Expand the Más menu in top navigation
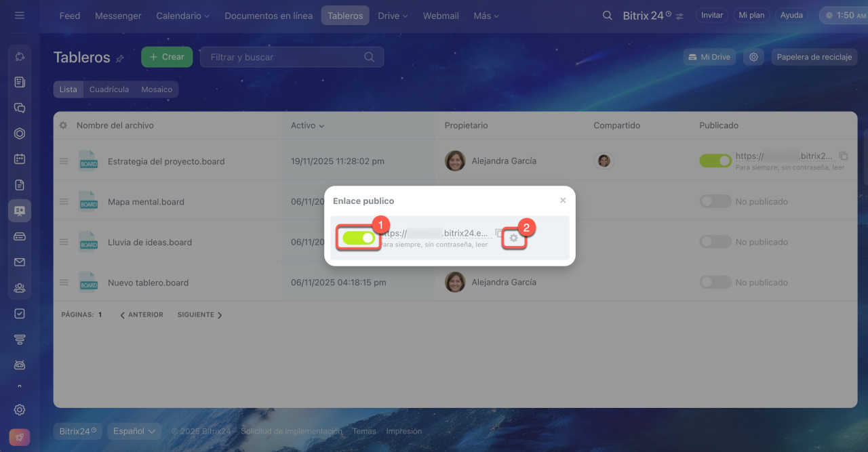 point(486,16)
